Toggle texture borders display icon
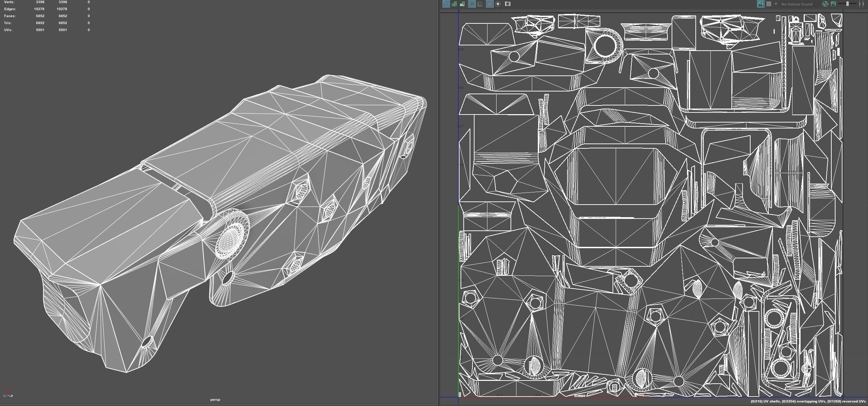The width and height of the screenshot is (868, 406). [x=472, y=4]
